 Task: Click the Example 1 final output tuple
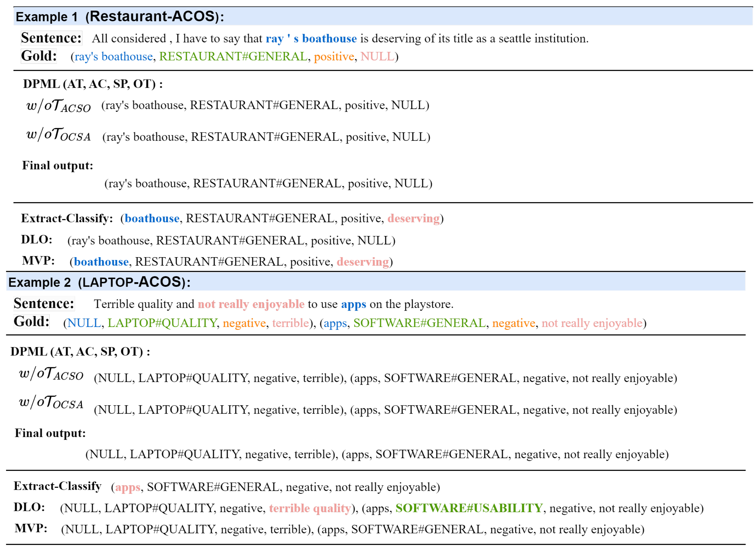pyautogui.click(x=268, y=184)
